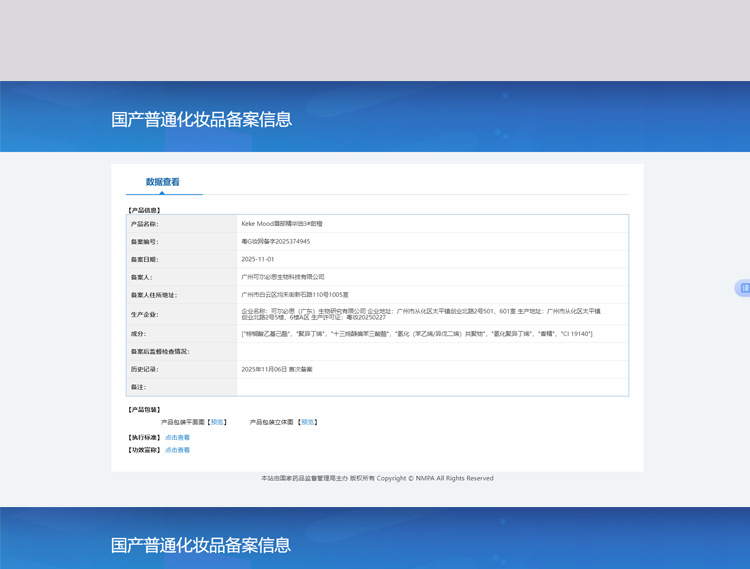Viewport: 750px width, 569px height.
Task: Select the product name 'Keke Mood' value
Action: point(282,224)
